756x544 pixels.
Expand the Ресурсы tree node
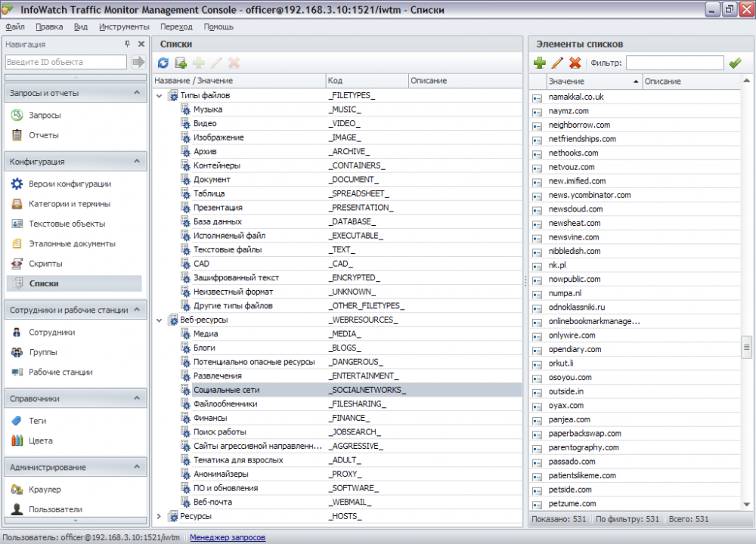click(x=159, y=516)
